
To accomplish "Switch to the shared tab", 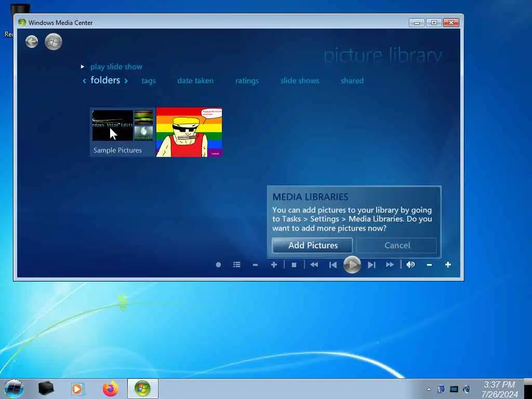I will coord(352,81).
